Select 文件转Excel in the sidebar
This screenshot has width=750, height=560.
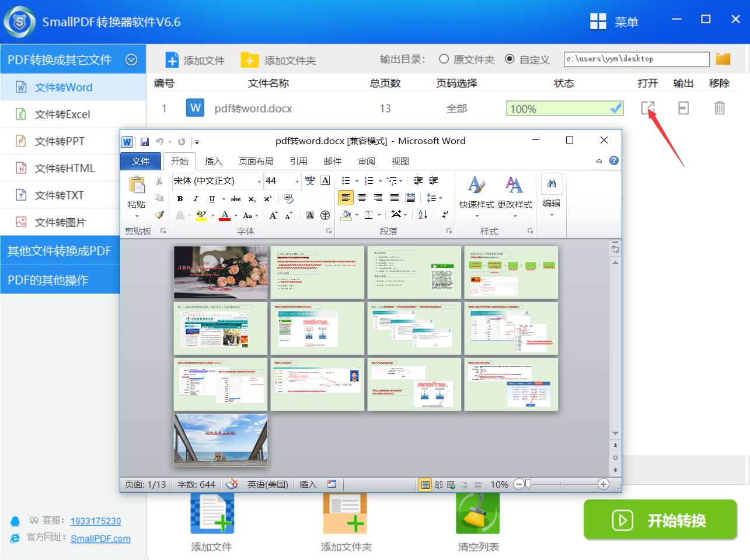(x=73, y=114)
